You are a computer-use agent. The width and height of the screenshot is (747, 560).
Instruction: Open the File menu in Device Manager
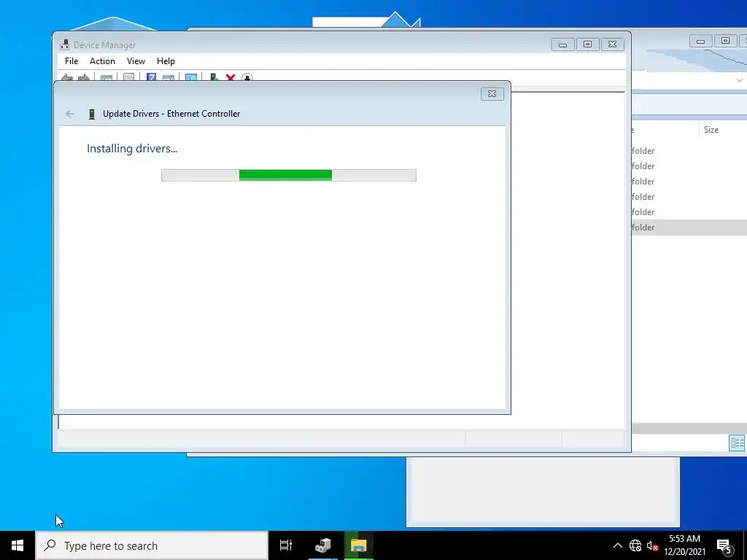[71, 61]
